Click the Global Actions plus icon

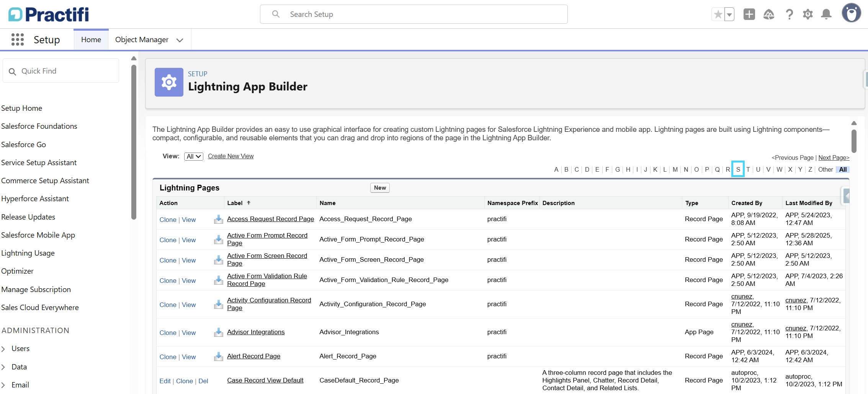749,15
